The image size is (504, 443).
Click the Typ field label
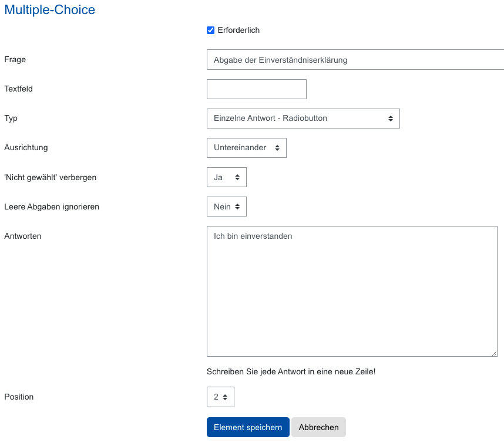[11, 118]
